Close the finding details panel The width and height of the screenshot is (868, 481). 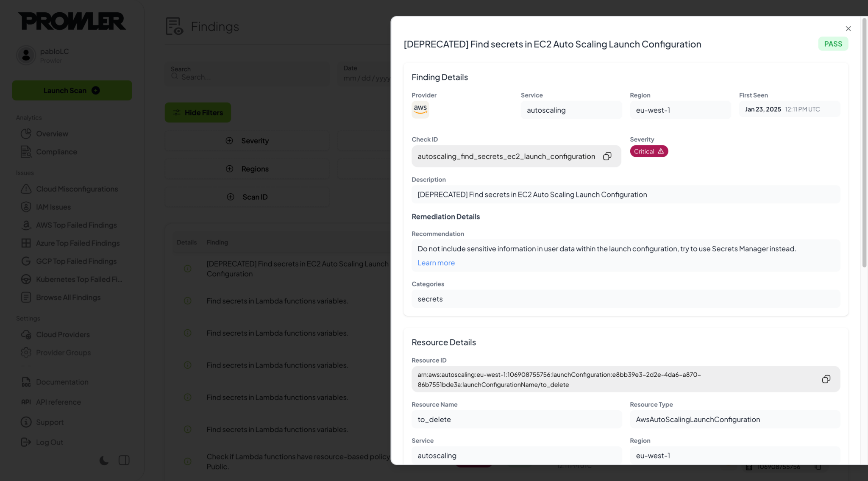848,29
